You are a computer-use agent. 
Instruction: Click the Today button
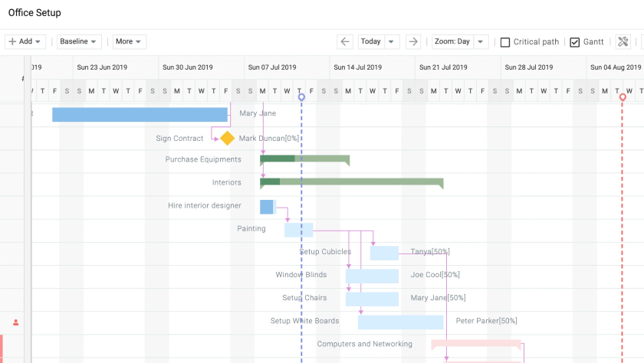click(x=370, y=42)
